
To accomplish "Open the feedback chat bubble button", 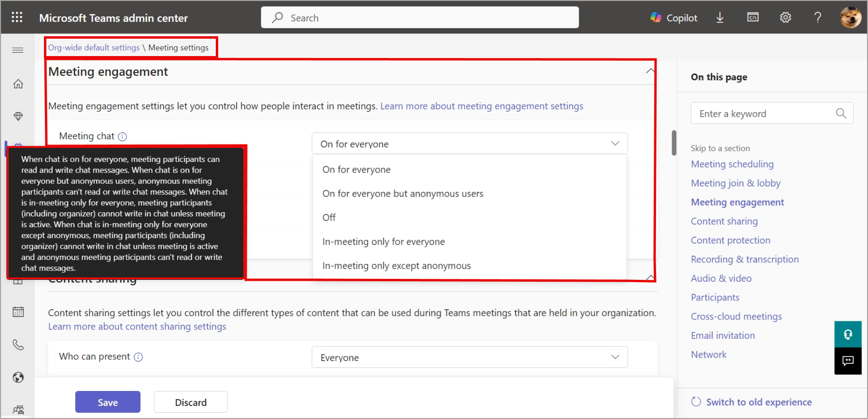I will [x=848, y=361].
